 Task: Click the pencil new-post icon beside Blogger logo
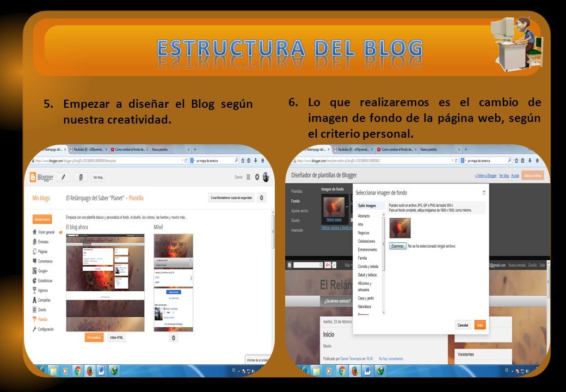[x=64, y=177]
